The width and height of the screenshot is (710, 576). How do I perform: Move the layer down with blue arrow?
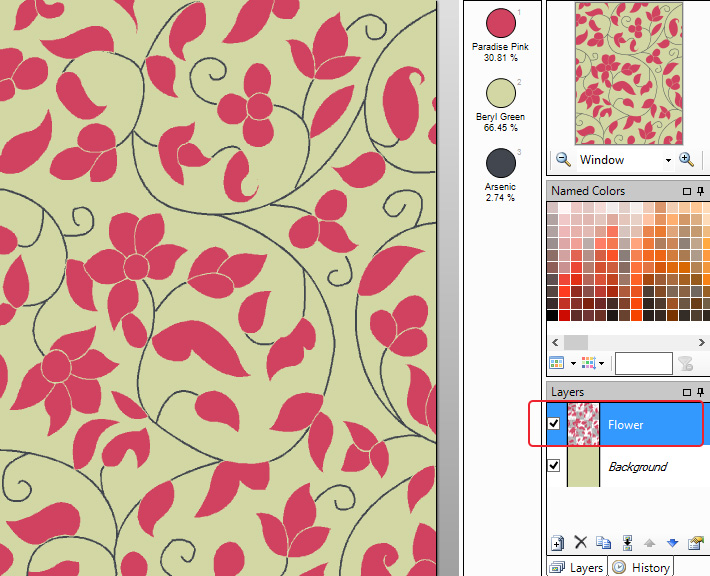[x=672, y=543]
